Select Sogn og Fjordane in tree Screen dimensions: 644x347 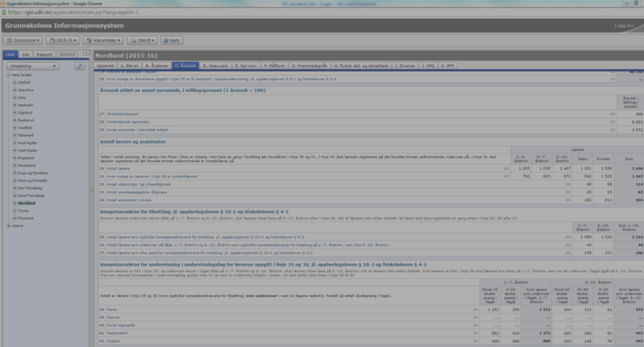[33, 173]
